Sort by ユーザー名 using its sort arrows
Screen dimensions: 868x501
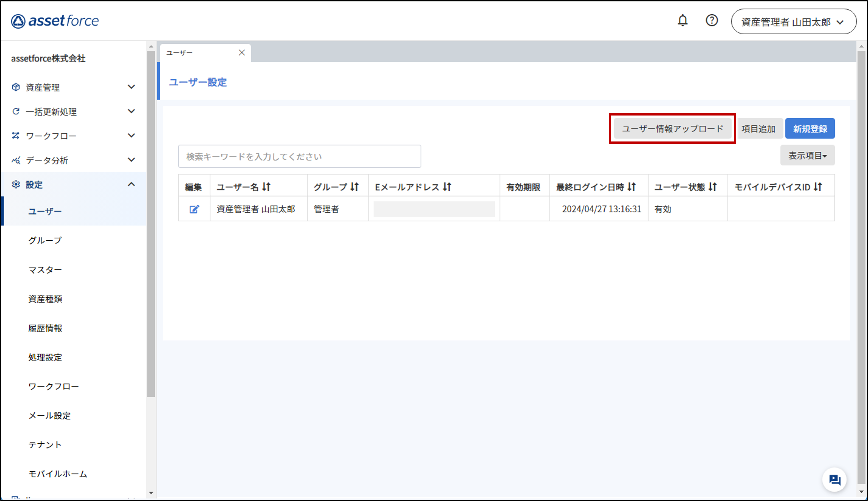266,187
